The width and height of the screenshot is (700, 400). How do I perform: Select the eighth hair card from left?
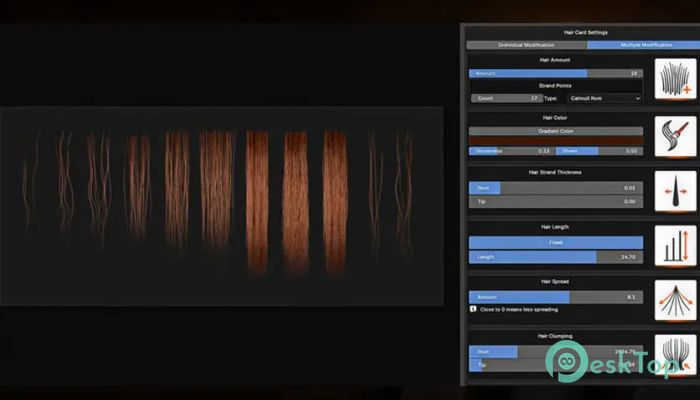[x=296, y=201]
